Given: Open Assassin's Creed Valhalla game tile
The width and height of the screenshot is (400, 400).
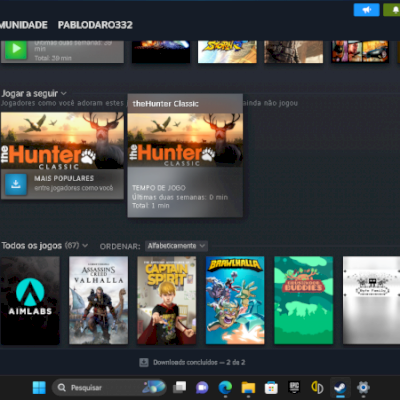Looking at the screenshot, I should tap(98, 300).
